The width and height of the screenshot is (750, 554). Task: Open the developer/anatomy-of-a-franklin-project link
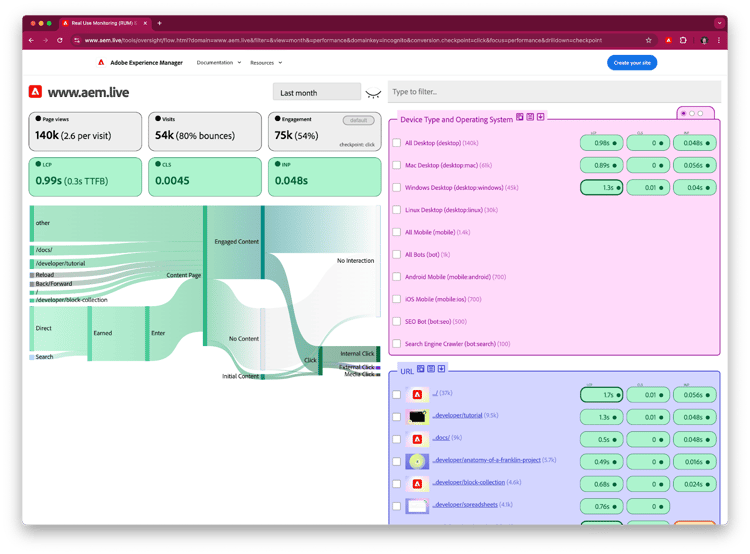[x=486, y=460]
